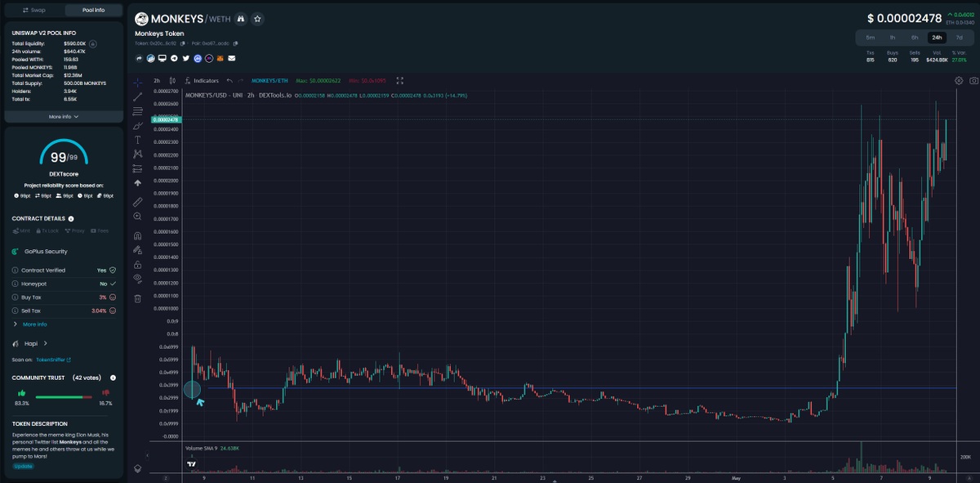Viewport: 980px width, 483px height.
Task: Switch chart pair to MONKEYS/ETH
Action: pos(269,81)
